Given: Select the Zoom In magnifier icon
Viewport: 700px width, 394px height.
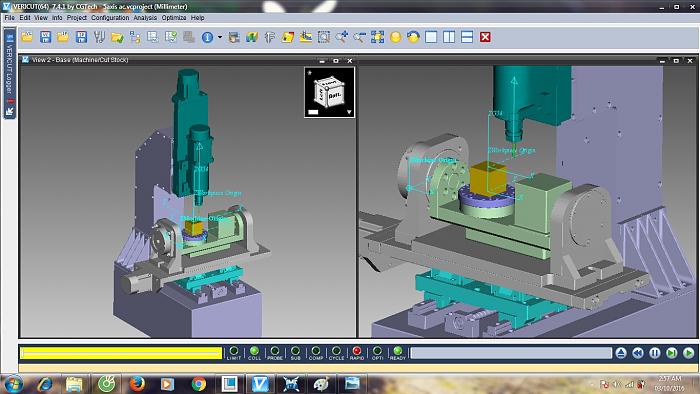Looking at the screenshot, I should click(x=342, y=37).
